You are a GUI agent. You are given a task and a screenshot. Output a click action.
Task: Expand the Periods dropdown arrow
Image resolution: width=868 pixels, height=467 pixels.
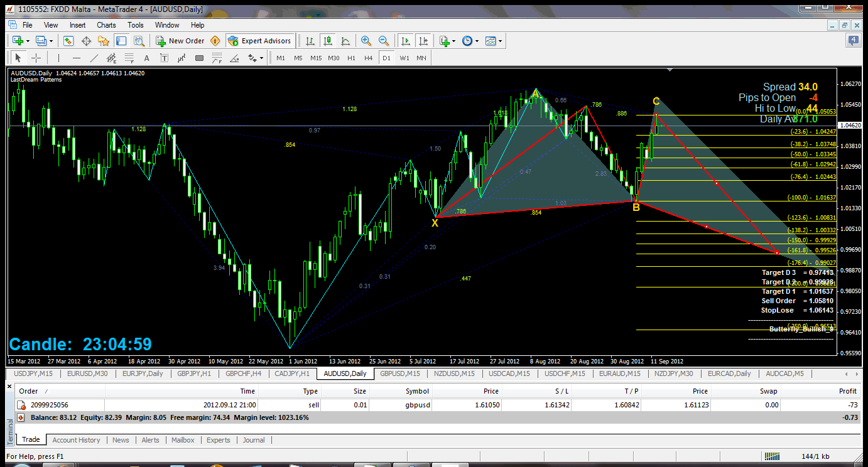pyautogui.click(x=477, y=41)
